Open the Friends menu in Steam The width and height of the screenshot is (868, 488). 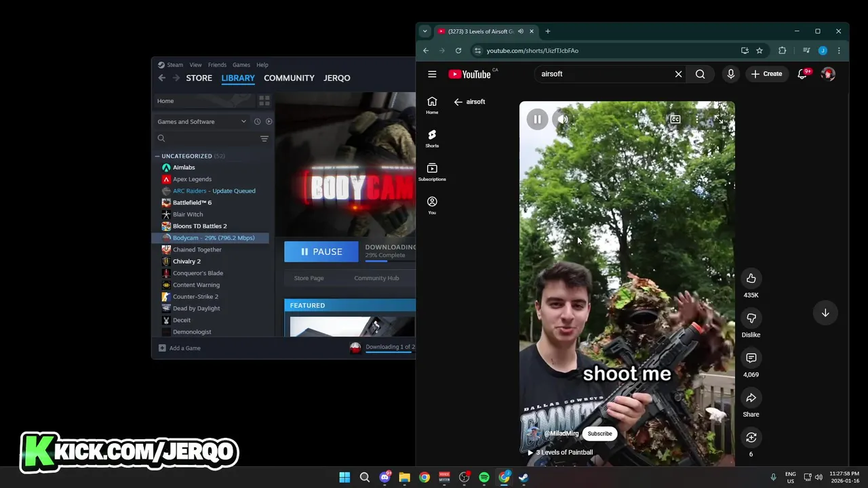[217, 65]
